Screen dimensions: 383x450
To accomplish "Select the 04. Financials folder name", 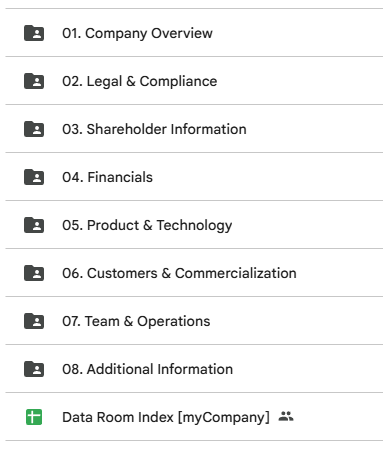I will (x=107, y=177).
